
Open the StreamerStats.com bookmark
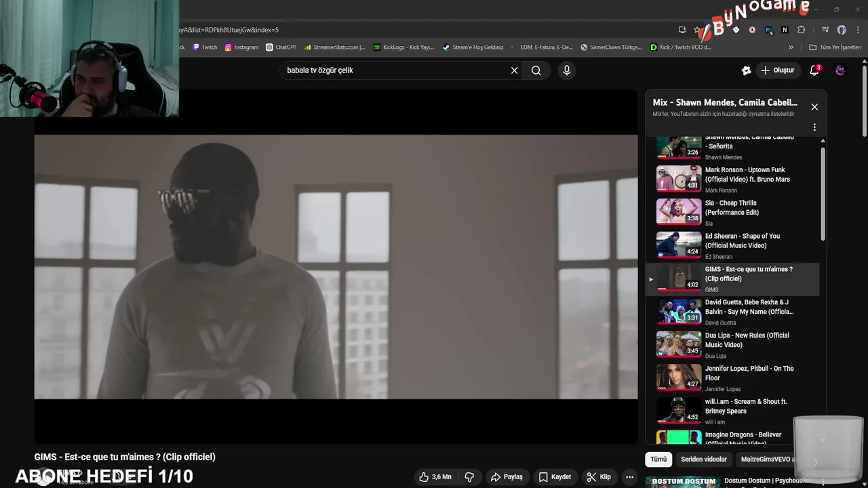tap(335, 47)
